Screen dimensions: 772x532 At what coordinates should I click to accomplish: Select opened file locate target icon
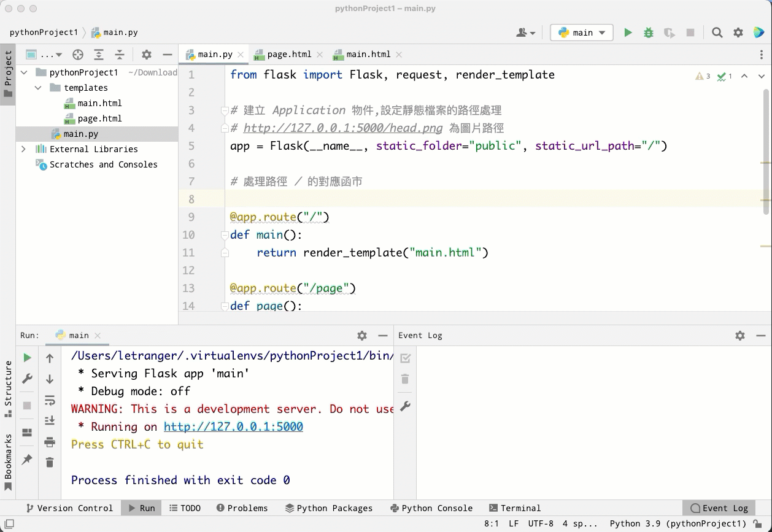(x=78, y=55)
